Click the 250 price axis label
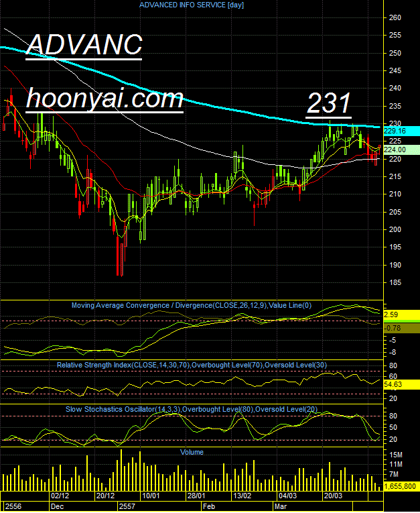Image resolution: width=420 pixels, height=513 pixels. pos(395,53)
